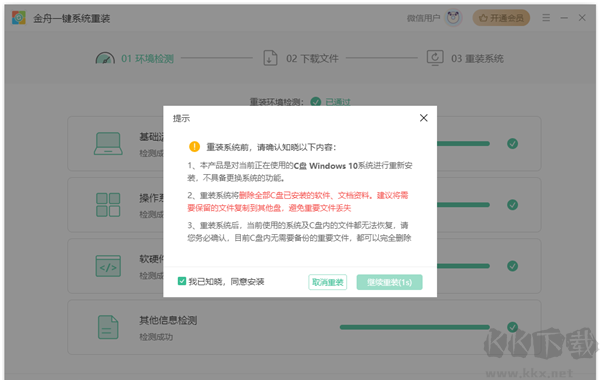Screen dimensions: 600x380
Task: Click the code bracket software/hardware icon
Action: [108, 266]
